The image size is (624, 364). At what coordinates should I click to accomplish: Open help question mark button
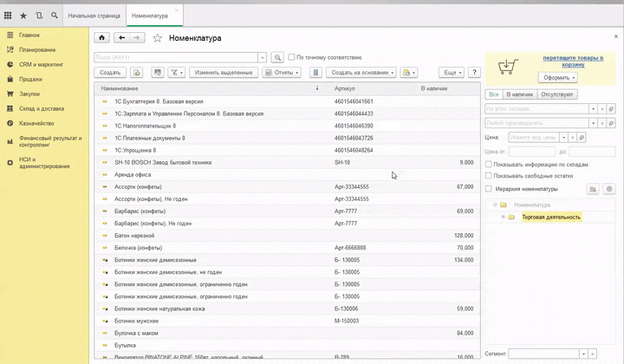click(x=474, y=73)
